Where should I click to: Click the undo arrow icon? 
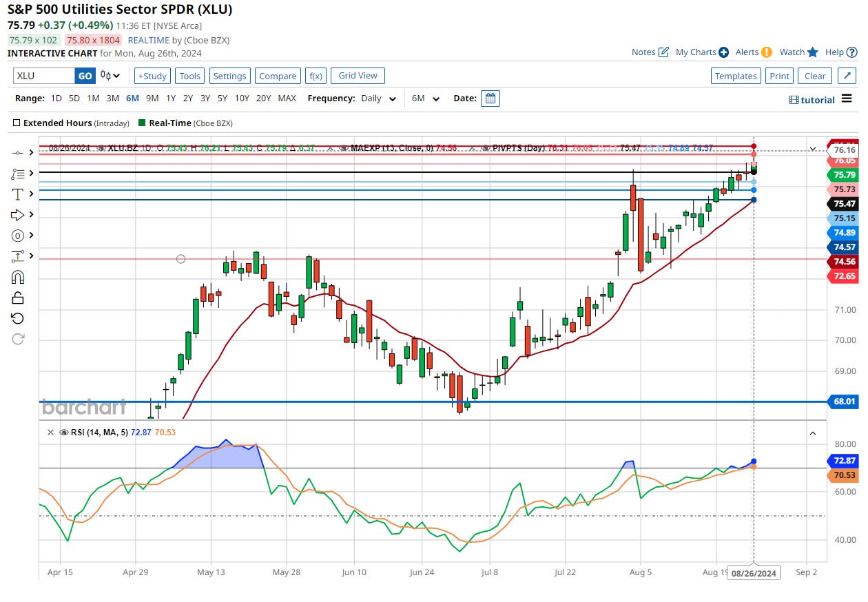pos(18,318)
